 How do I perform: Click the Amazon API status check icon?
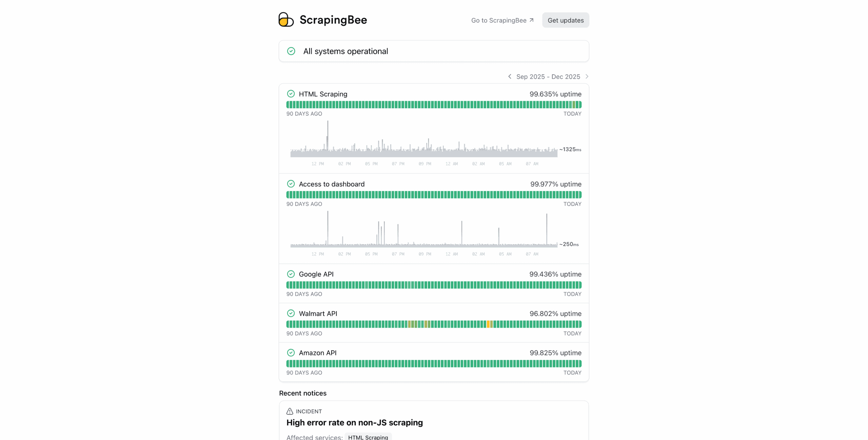291,353
